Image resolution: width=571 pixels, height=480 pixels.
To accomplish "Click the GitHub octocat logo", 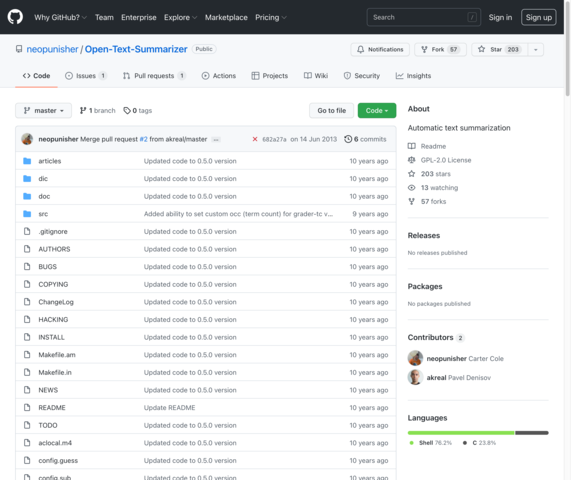I will pyautogui.click(x=15, y=17).
